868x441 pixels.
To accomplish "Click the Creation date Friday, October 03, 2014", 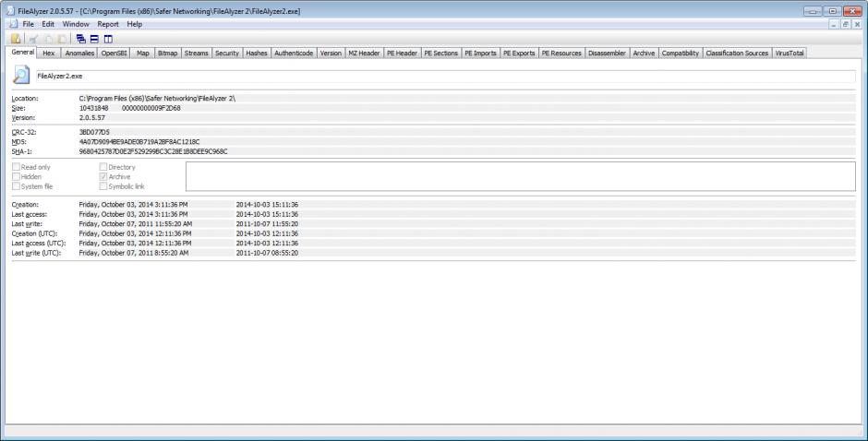I will click(x=133, y=205).
